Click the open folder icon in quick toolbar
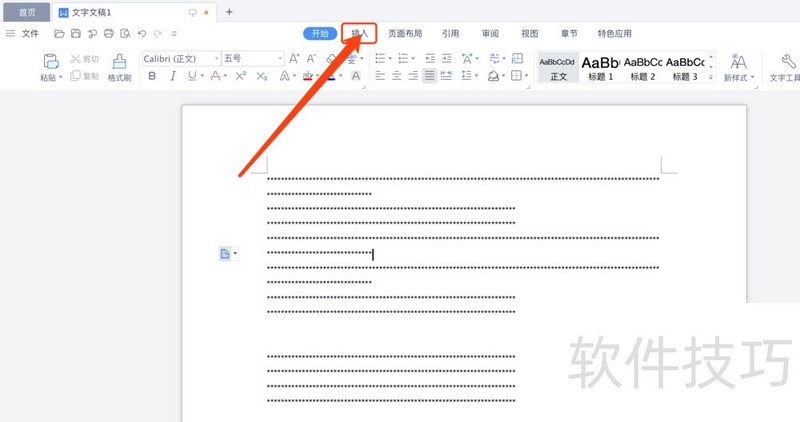The height and width of the screenshot is (422, 800). pos(59,34)
